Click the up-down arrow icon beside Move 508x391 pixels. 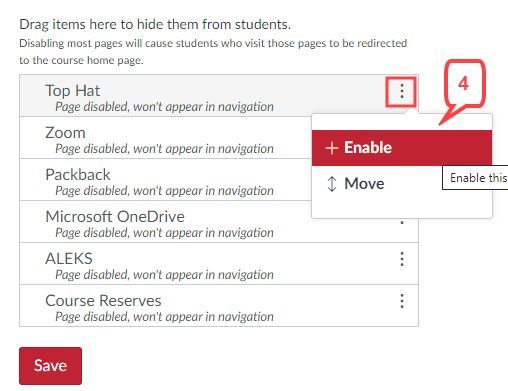click(x=332, y=184)
